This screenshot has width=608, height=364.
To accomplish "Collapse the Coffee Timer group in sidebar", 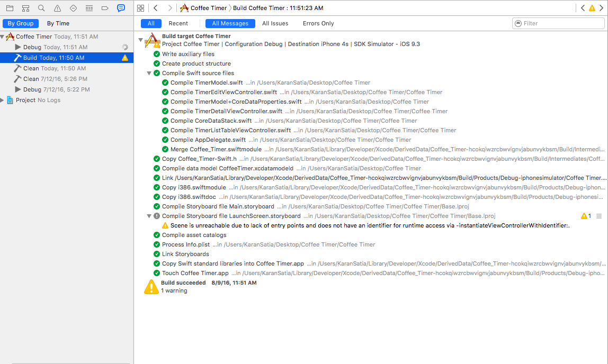I will 2,37.
